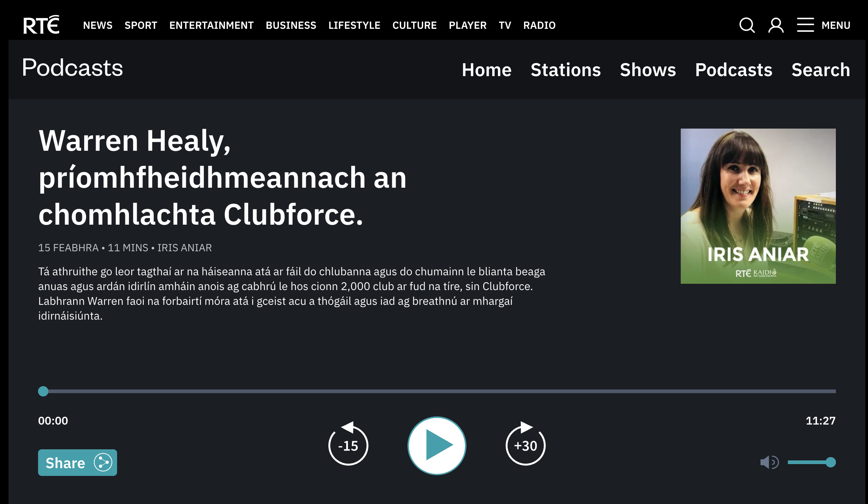Adjust the volume slider
The height and width of the screenshot is (504, 868).
(811, 462)
